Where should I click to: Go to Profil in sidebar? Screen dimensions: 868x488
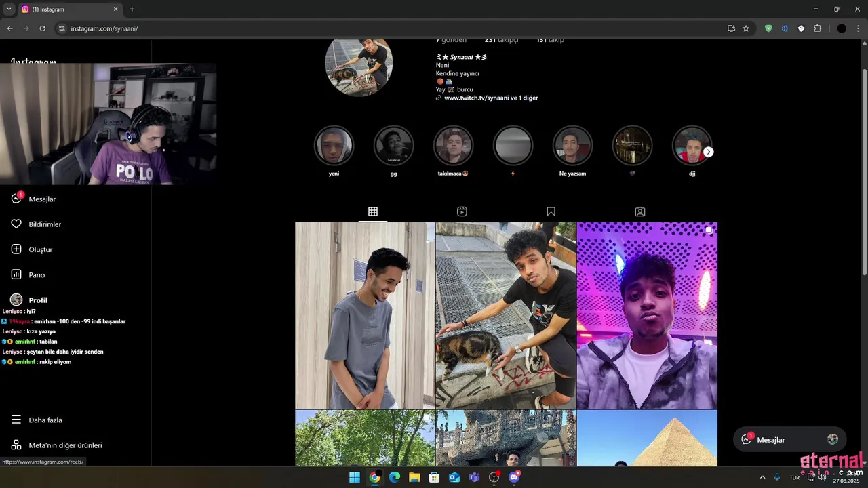click(28, 300)
